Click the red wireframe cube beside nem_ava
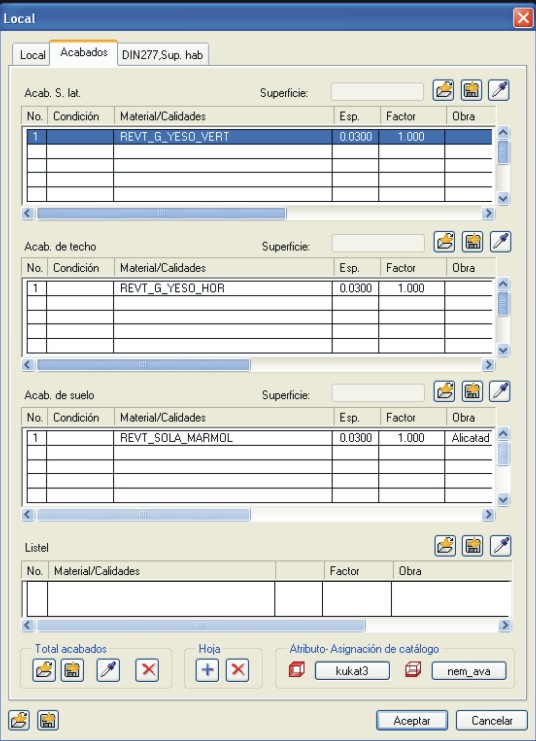Image resolution: width=536 pixels, height=741 pixels. click(x=413, y=670)
